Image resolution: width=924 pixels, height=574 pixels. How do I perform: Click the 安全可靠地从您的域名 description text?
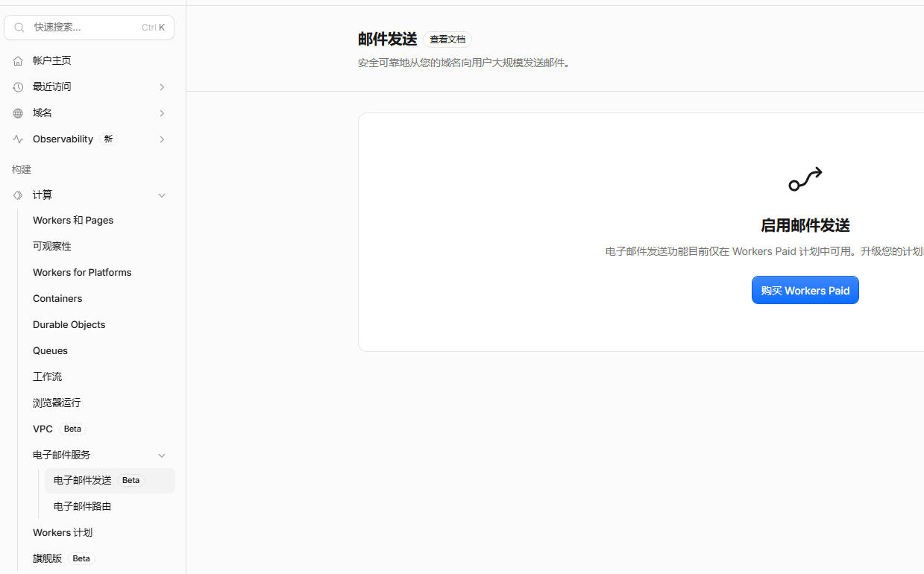pyautogui.click(x=465, y=63)
